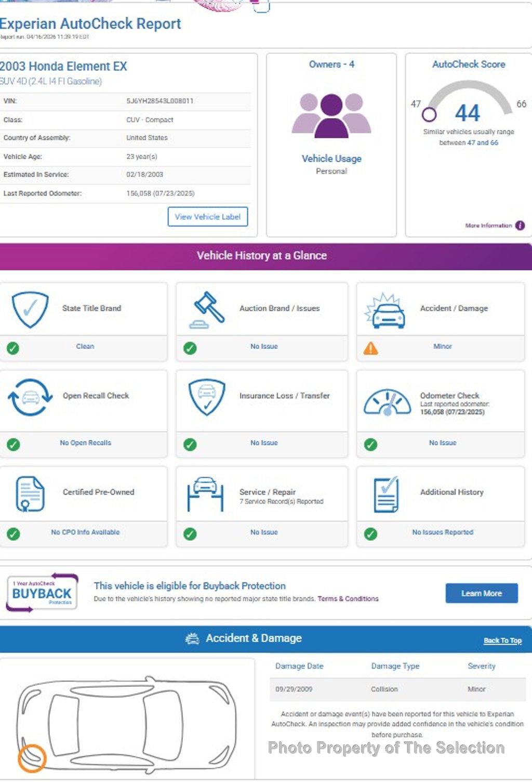Image resolution: width=532 pixels, height=782 pixels.
Task: Click the green checkmark beside No Open Recalls
Action: pos(13,445)
